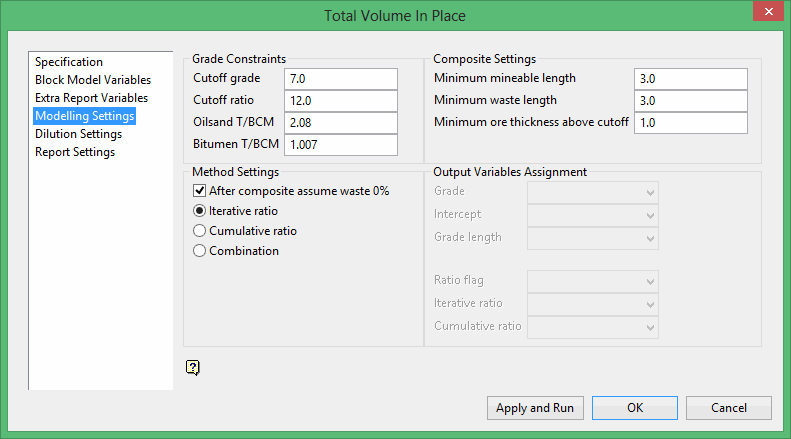Click the OK button
Image resolution: width=791 pixels, height=439 pixels.
[636, 408]
